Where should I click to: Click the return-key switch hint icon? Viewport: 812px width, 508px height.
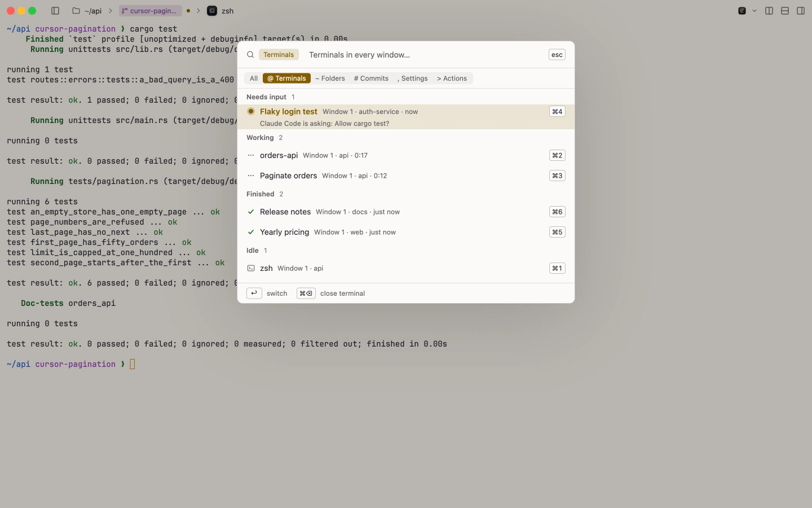click(x=254, y=293)
